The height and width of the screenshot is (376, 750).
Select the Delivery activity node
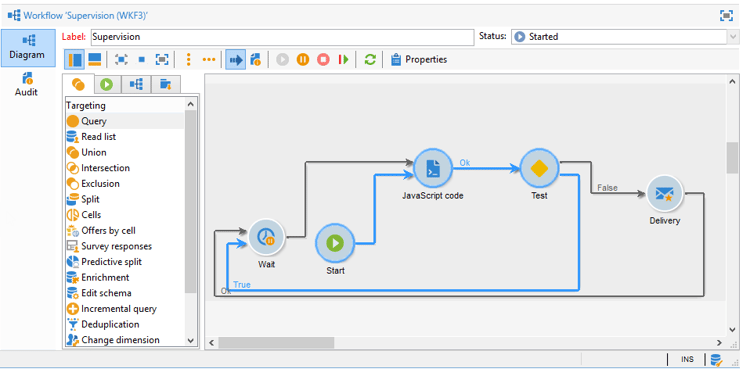664,194
